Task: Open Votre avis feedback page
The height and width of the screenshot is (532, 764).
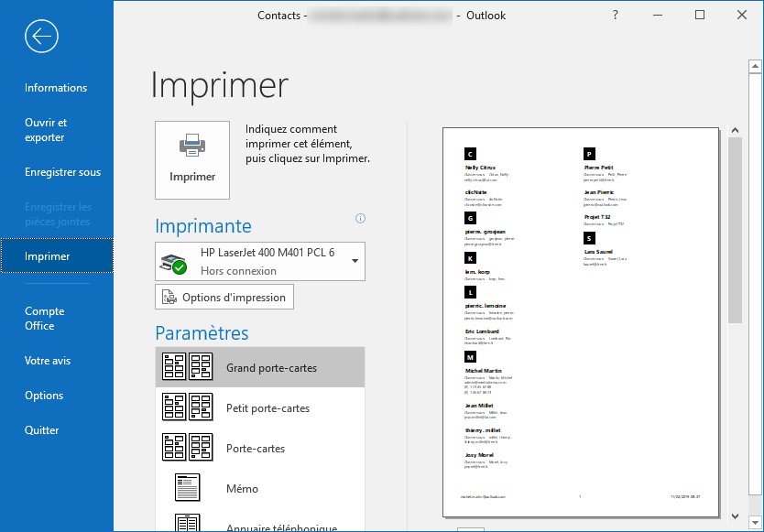Action: tap(48, 361)
